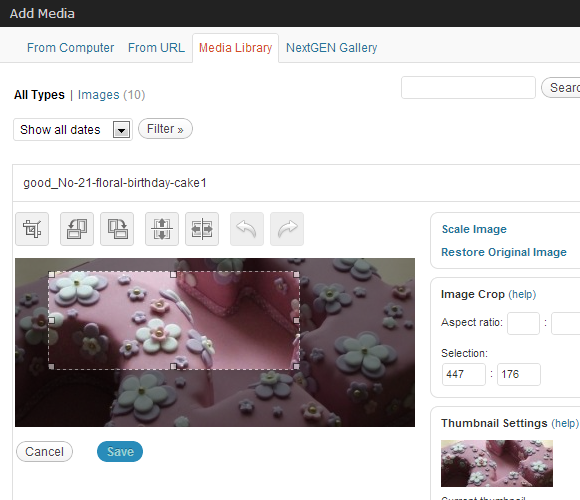Save the edited image
Screen dimensions: 580x500
point(120,452)
